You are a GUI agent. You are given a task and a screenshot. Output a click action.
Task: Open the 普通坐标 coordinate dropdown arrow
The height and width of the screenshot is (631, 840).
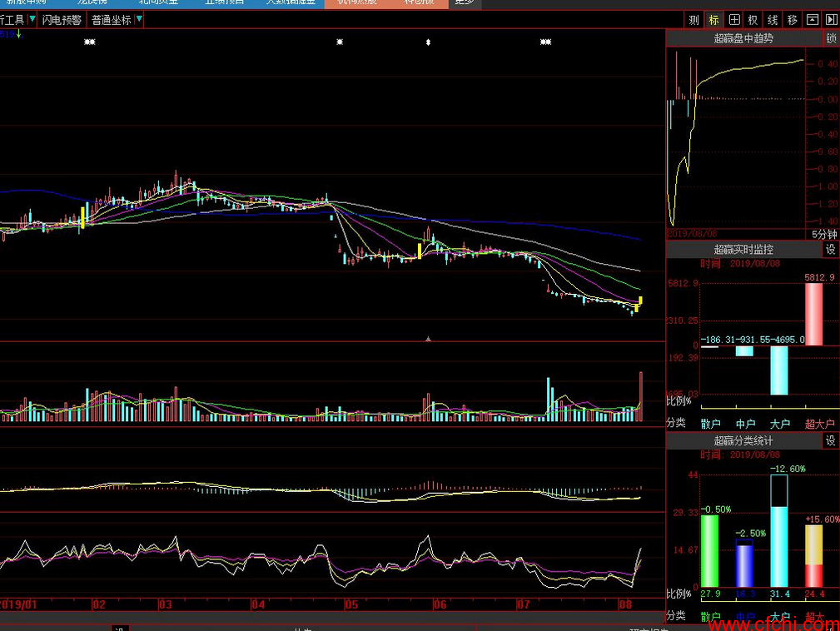pos(139,20)
